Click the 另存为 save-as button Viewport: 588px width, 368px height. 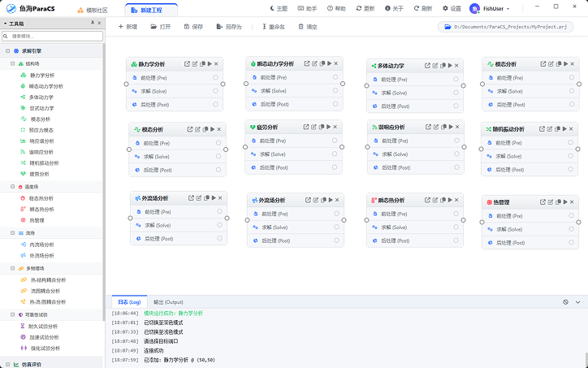(227, 27)
